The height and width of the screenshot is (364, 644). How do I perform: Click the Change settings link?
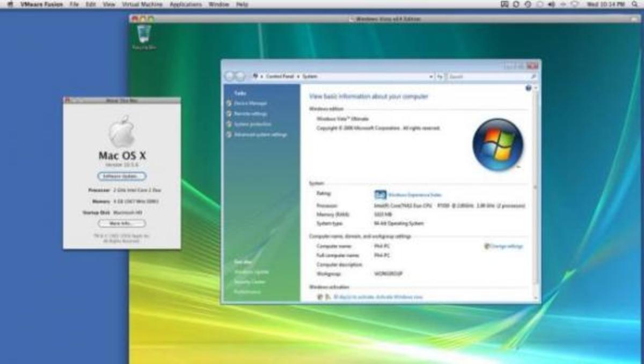coord(507,246)
